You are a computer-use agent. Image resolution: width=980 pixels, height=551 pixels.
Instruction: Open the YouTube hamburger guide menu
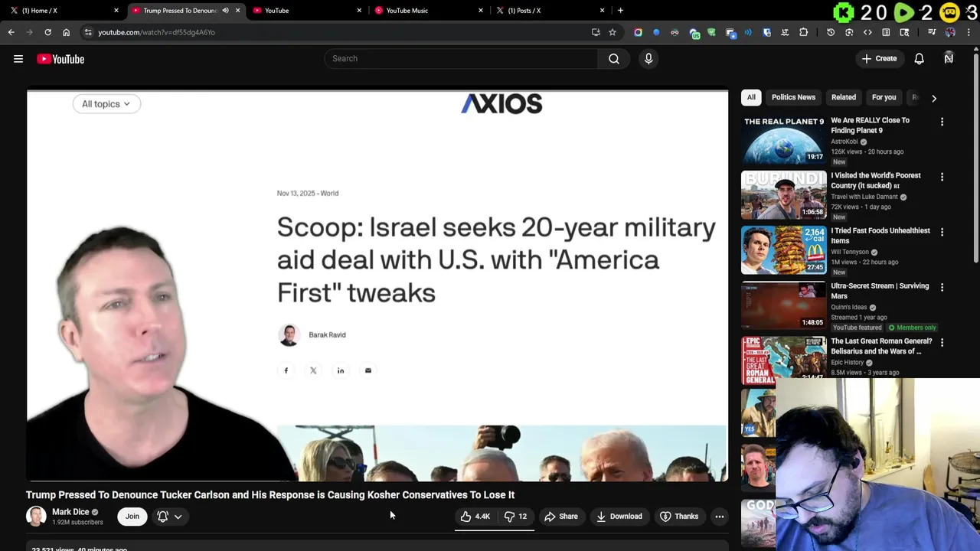click(x=18, y=59)
